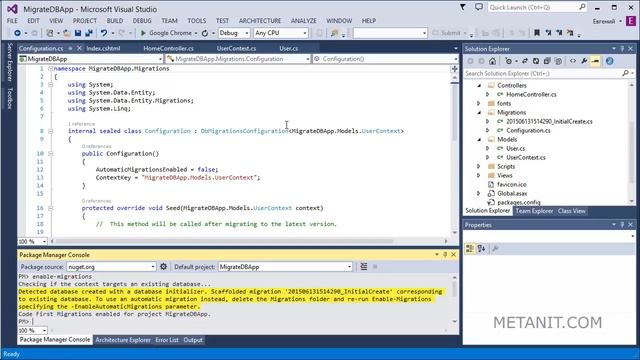Toggle the Preview Selected Items icon in Solution Explorer
The width and height of the screenshot is (640, 360).
(x=596, y=61)
